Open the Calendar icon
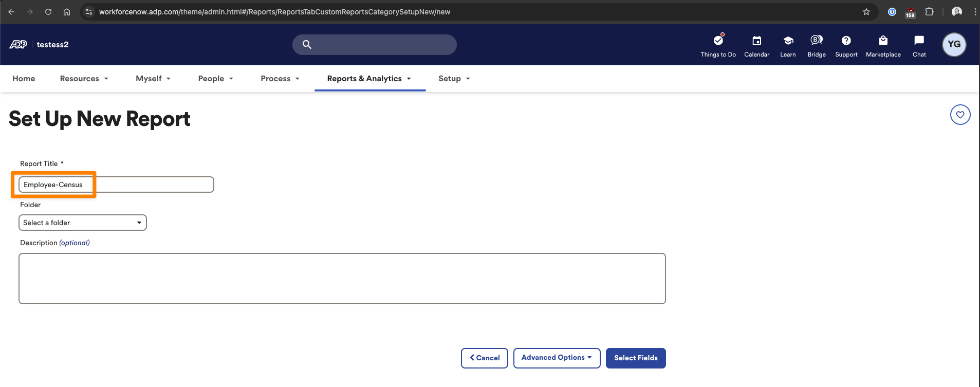The height and width of the screenshot is (387, 980). 757,41
